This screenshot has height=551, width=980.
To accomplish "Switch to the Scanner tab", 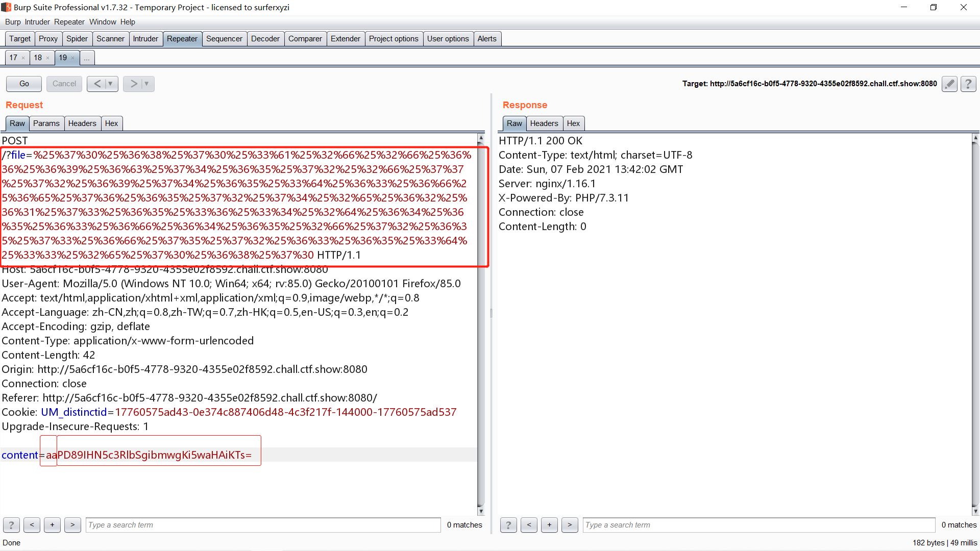I will (110, 39).
